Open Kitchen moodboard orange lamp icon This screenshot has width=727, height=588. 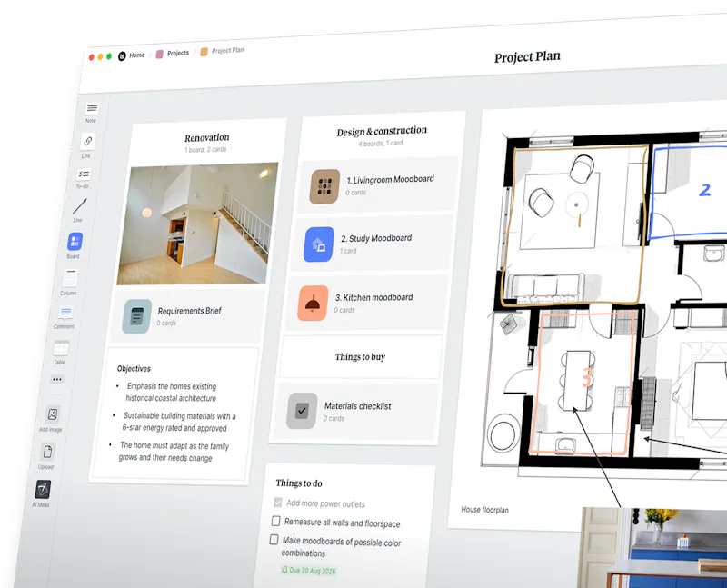tap(313, 304)
